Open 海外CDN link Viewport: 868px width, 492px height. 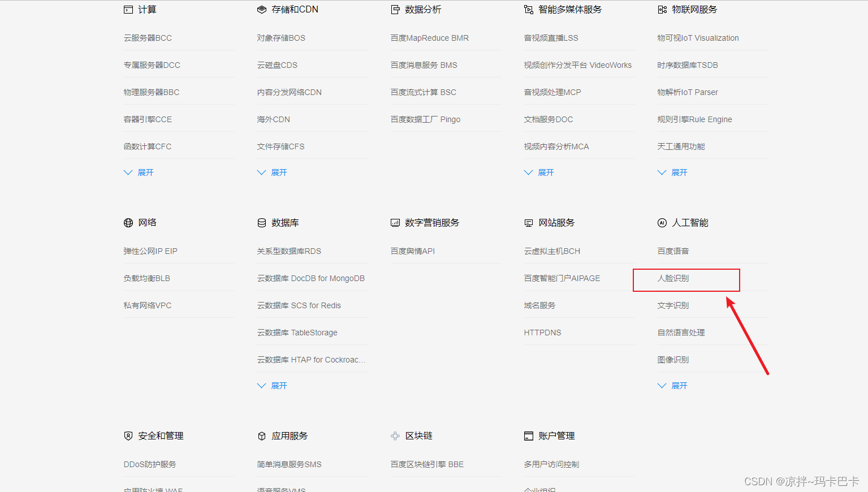(x=273, y=119)
